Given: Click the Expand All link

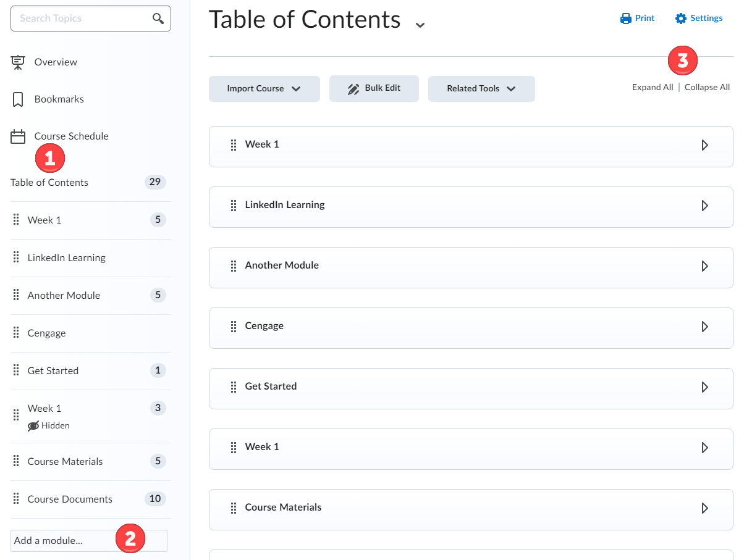Looking at the screenshot, I should (x=652, y=88).
